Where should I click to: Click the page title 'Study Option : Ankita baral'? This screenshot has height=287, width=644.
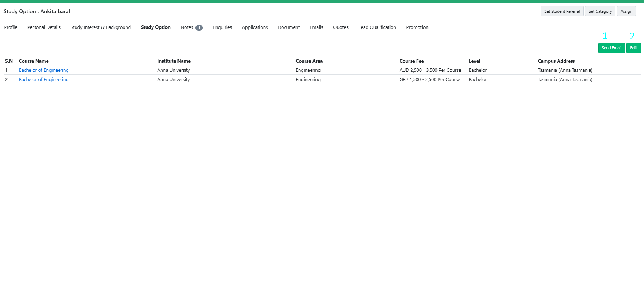[37, 11]
